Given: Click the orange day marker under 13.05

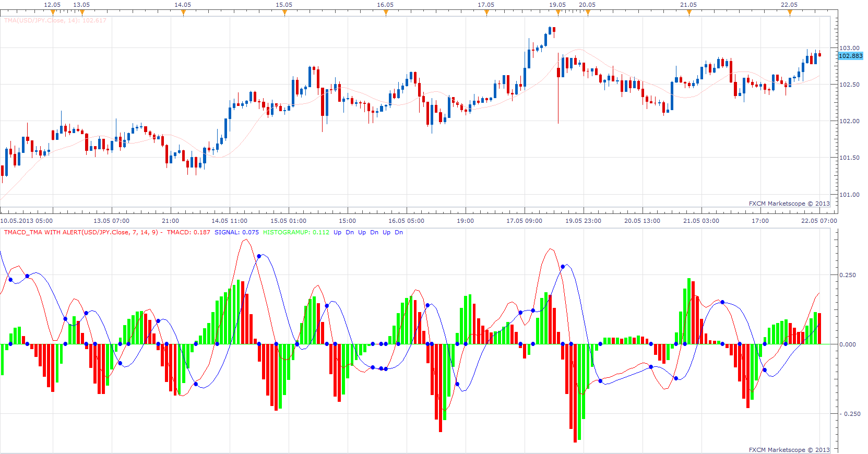Looking at the screenshot, I should [82, 13].
